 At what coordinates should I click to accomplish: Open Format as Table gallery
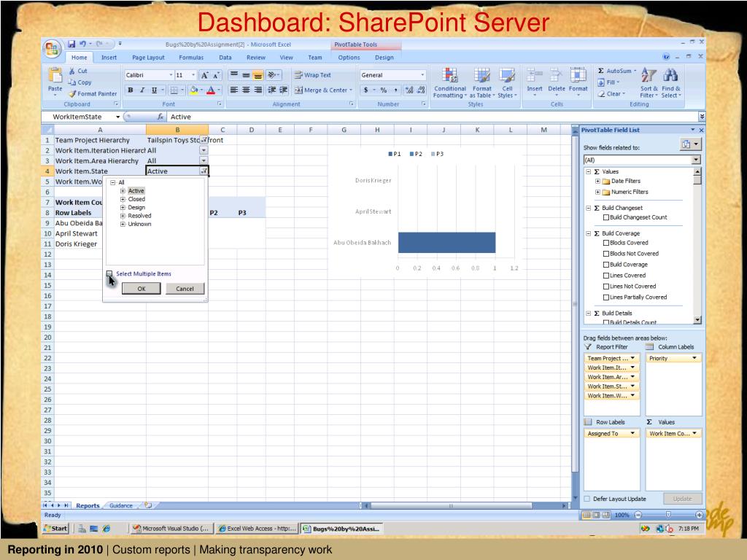(482, 83)
